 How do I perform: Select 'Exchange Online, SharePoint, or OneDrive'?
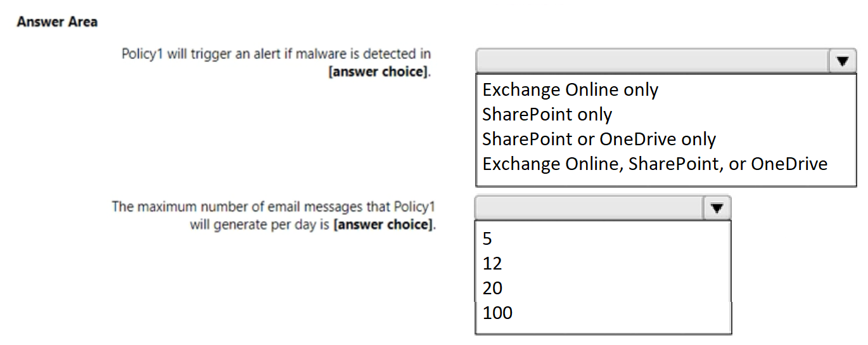pyautogui.click(x=654, y=164)
